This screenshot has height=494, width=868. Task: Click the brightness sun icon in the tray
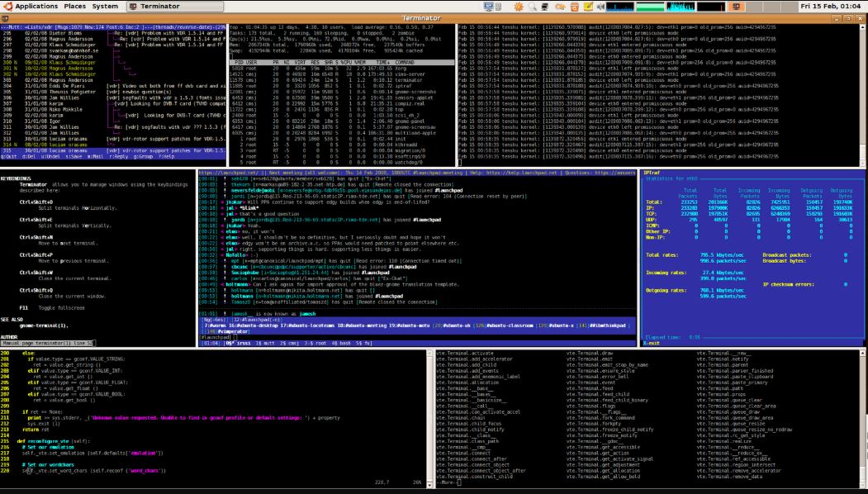pyautogui.click(x=519, y=7)
